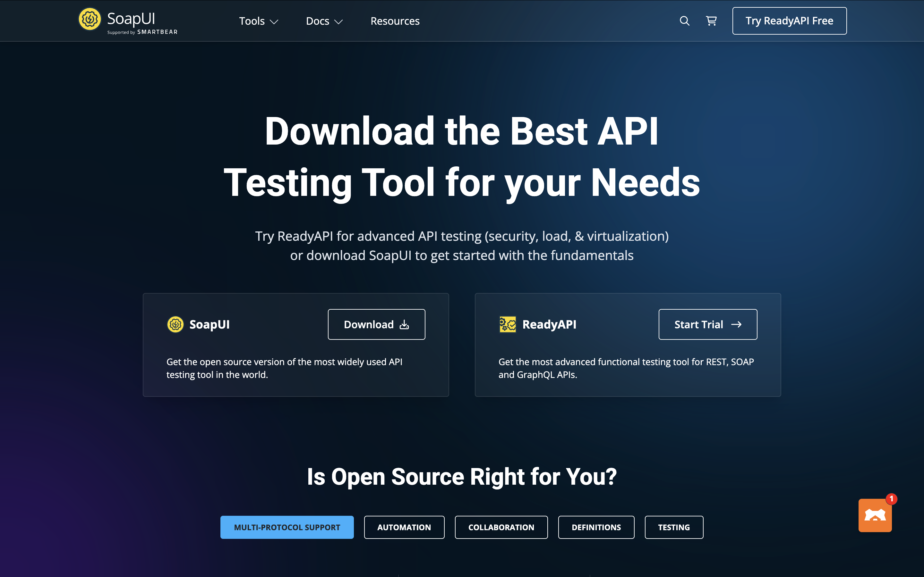Start a ReadyAPI trial
Screen dimensions: 924x577
pyautogui.click(x=707, y=324)
